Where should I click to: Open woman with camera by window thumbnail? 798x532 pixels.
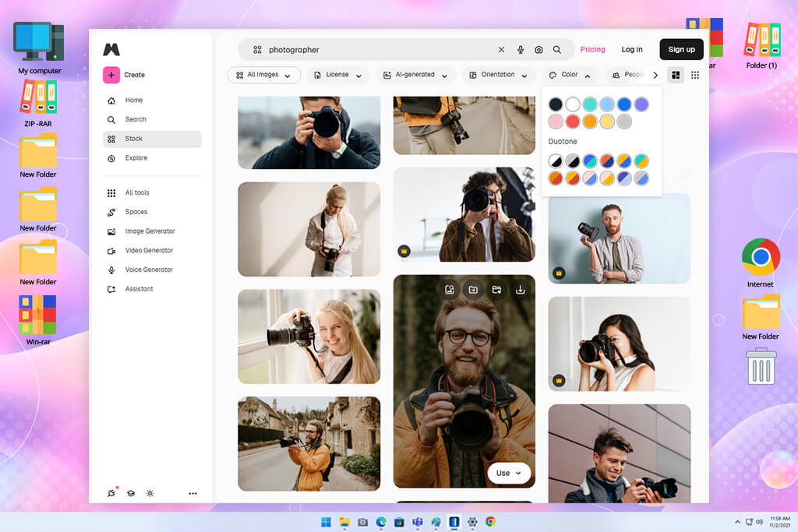tap(309, 336)
